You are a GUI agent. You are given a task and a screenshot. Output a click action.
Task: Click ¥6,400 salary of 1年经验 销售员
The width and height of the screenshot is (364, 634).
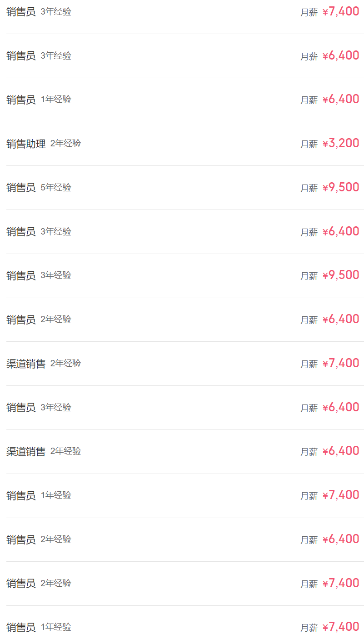click(341, 99)
